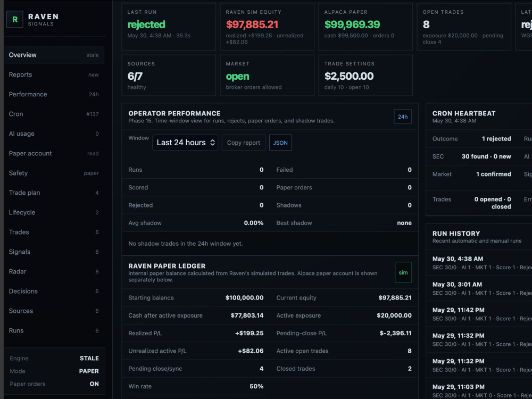Screen dimensions: 532x399
Task: Click the SEC '30 found · 0 new' value
Action: point(486,156)
